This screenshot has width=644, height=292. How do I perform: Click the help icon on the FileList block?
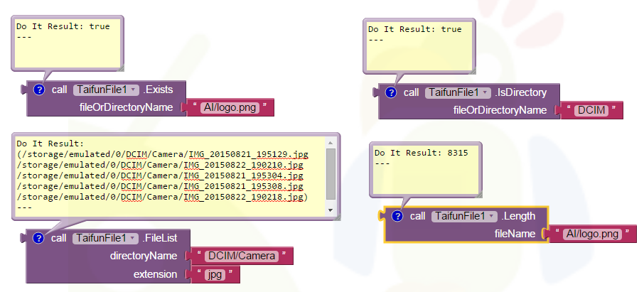(x=38, y=238)
